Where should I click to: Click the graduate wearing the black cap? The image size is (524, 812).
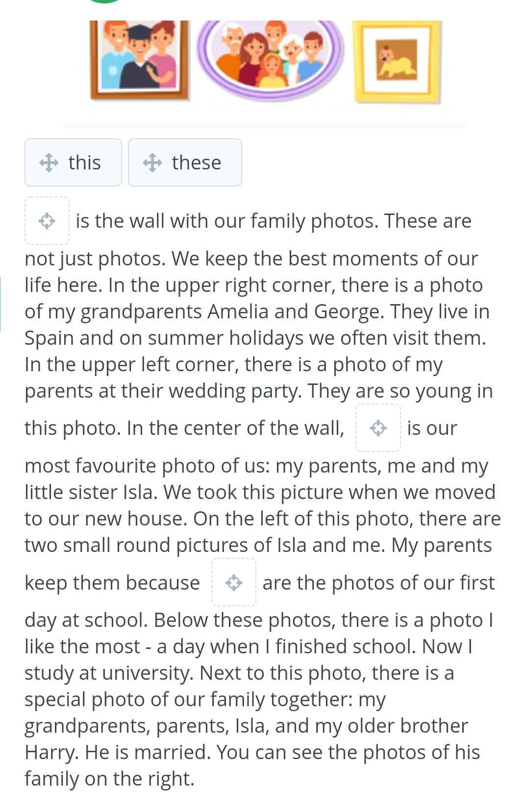tap(140, 54)
